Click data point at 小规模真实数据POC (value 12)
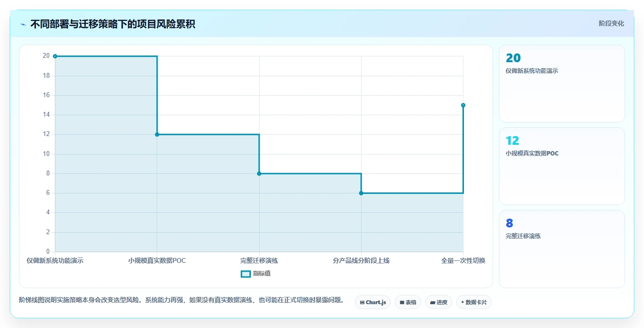The image size is (644, 328). click(157, 135)
